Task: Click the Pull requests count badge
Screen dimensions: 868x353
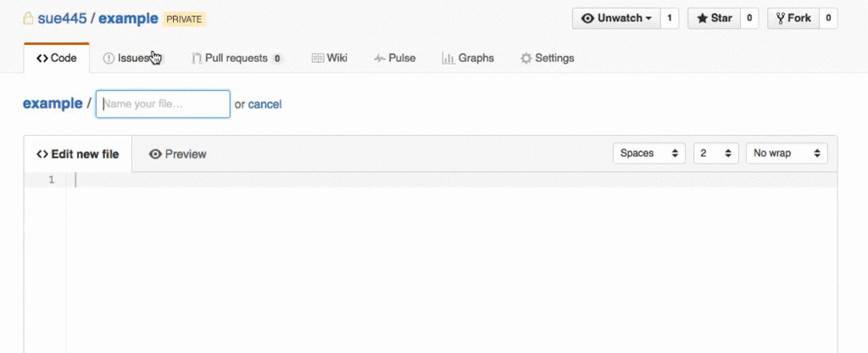Action: (277, 59)
